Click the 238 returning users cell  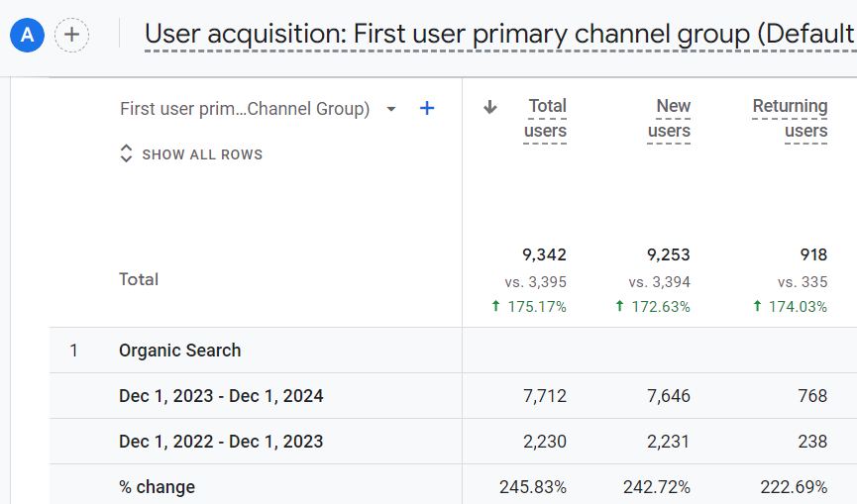coord(812,442)
